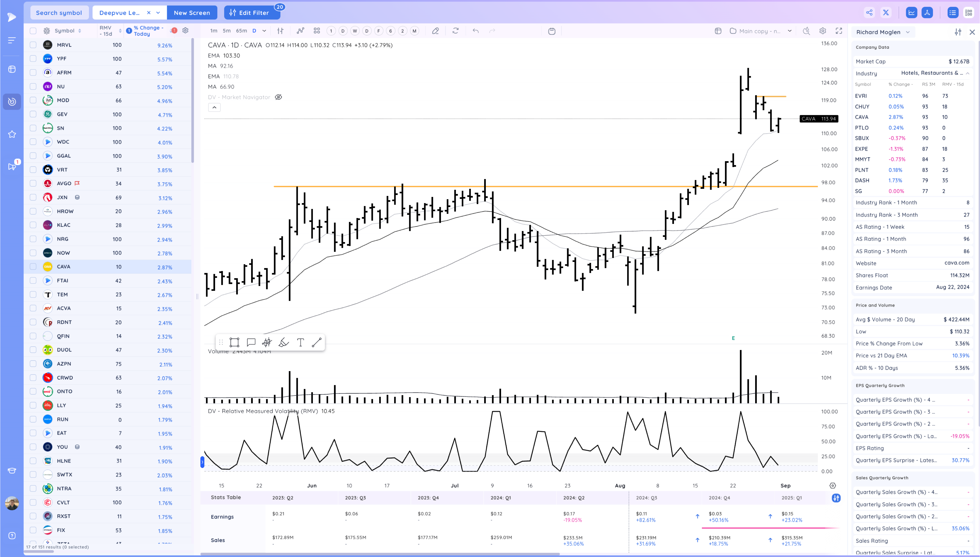
Task: Click the New Screen button
Action: point(192,13)
